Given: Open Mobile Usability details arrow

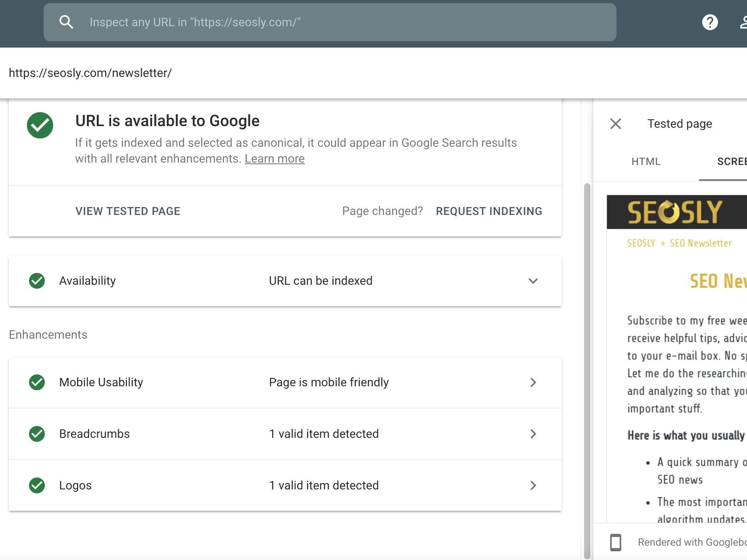Looking at the screenshot, I should 533,382.
